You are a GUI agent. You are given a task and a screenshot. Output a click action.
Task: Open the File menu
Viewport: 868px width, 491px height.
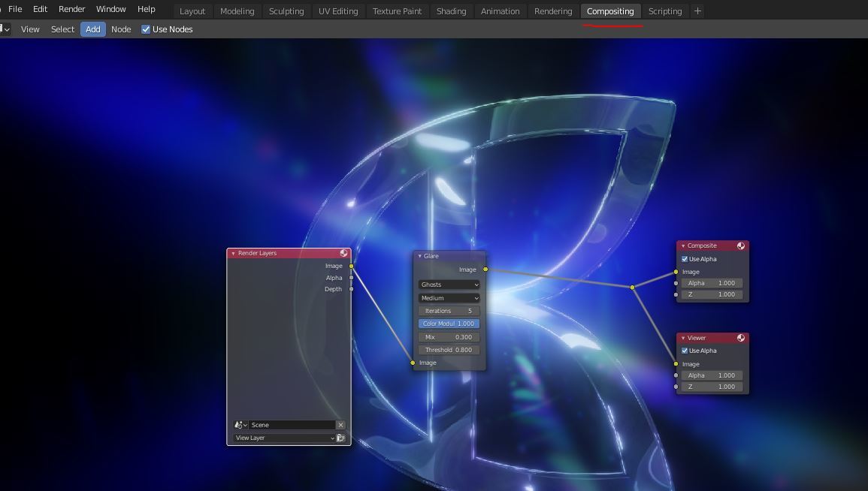(x=15, y=10)
